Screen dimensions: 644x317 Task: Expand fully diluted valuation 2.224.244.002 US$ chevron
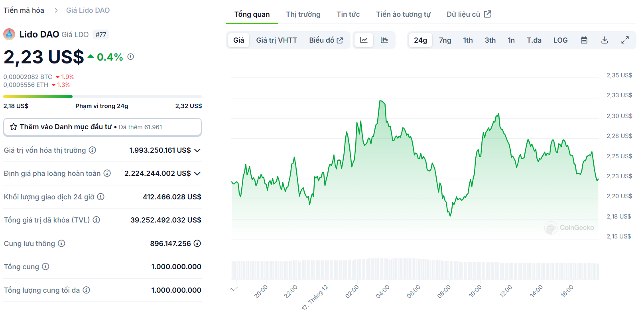point(197,173)
